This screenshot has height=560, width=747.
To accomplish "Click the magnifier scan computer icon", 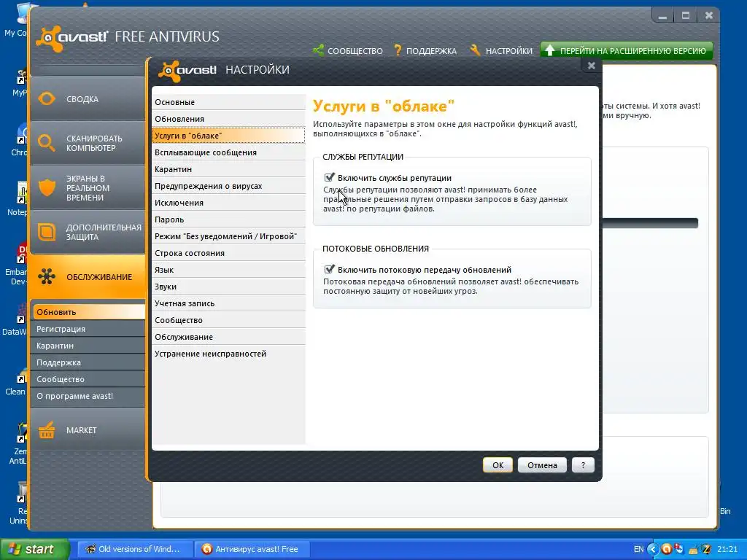I will (x=47, y=143).
